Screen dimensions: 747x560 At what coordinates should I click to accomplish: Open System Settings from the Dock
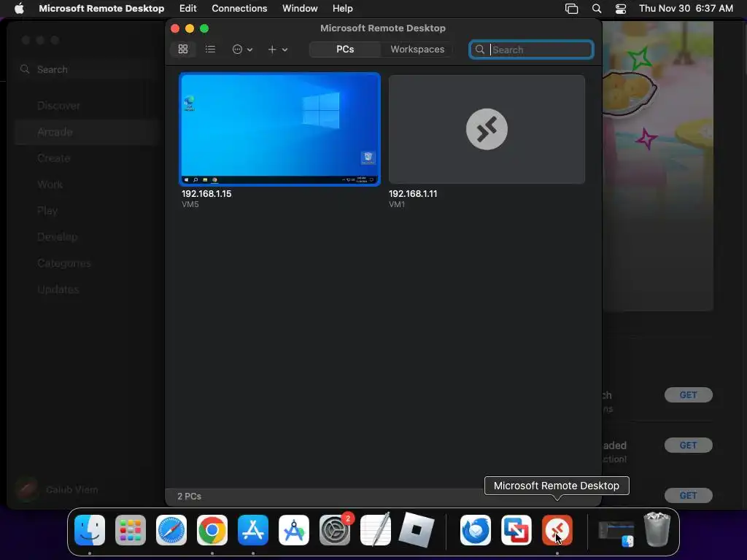[x=335, y=530]
